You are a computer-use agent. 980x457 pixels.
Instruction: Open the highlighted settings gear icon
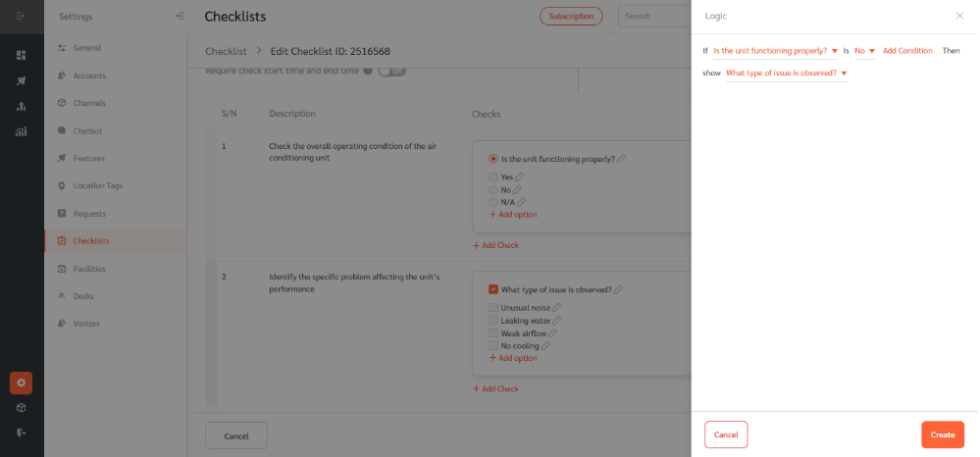pos(21,382)
